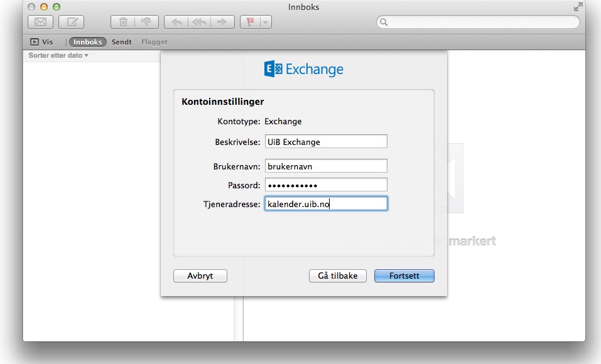The width and height of the screenshot is (601, 364).
Task: Click the Forward arrow icon
Action: pyautogui.click(x=221, y=22)
